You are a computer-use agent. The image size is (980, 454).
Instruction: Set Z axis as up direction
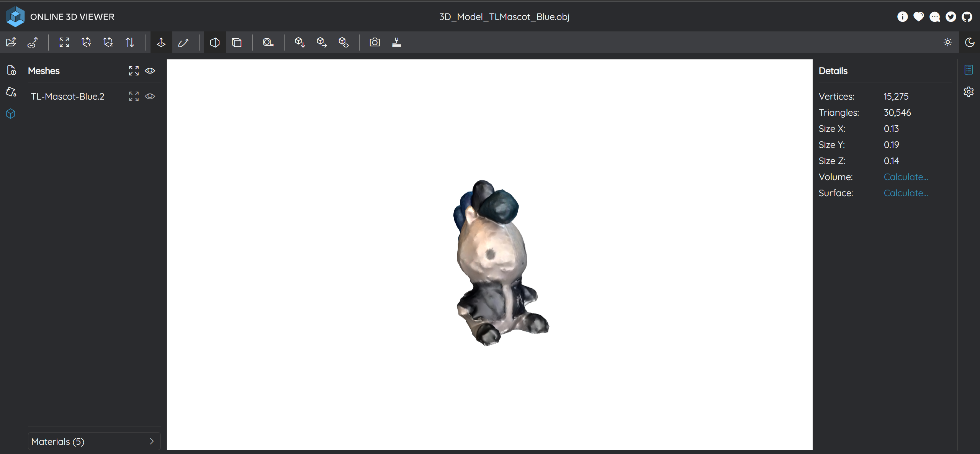point(108,42)
